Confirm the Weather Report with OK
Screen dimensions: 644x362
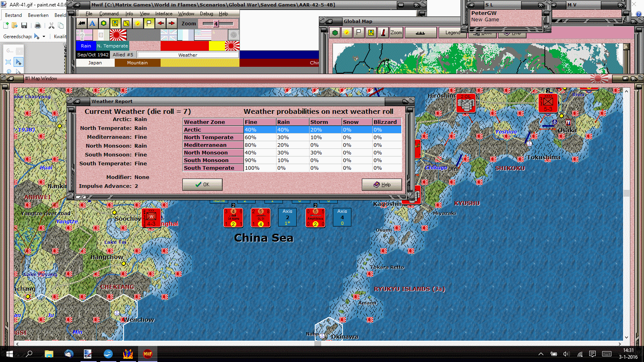click(202, 185)
